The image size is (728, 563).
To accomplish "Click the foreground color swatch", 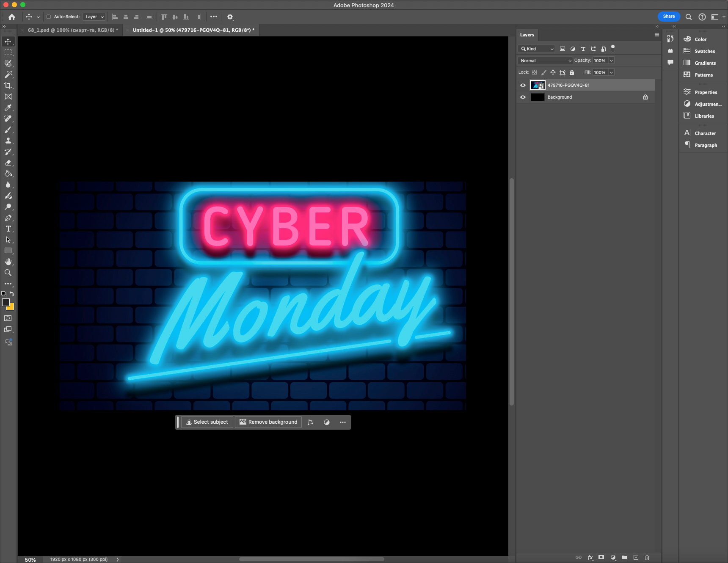I will (6, 302).
